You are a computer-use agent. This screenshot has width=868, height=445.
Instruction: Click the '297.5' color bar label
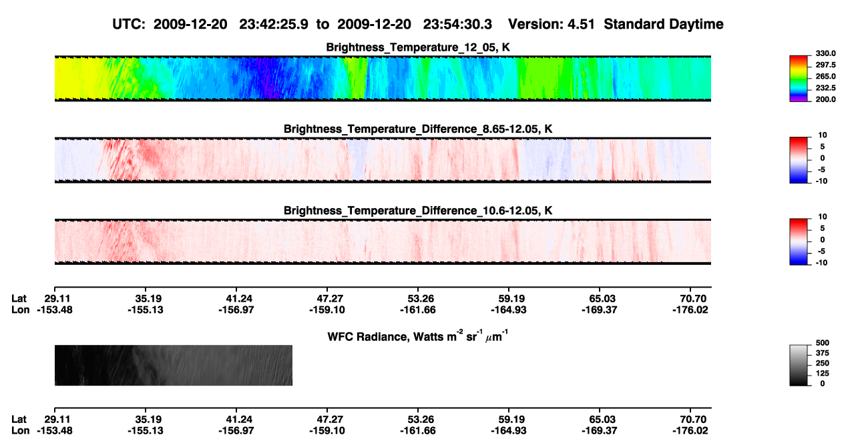click(x=827, y=65)
